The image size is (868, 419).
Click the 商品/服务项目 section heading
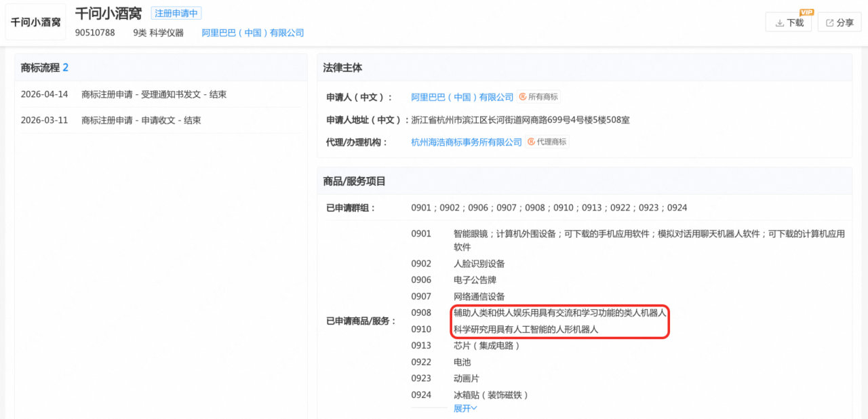coord(354,181)
